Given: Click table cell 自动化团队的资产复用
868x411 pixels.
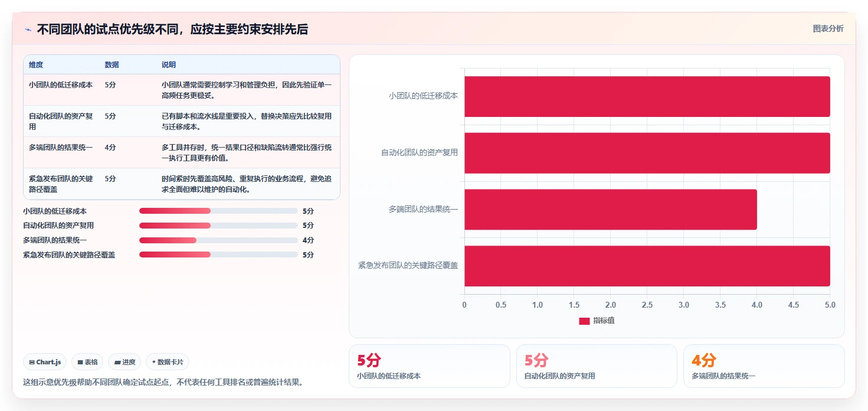Looking at the screenshot, I should (x=61, y=121).
